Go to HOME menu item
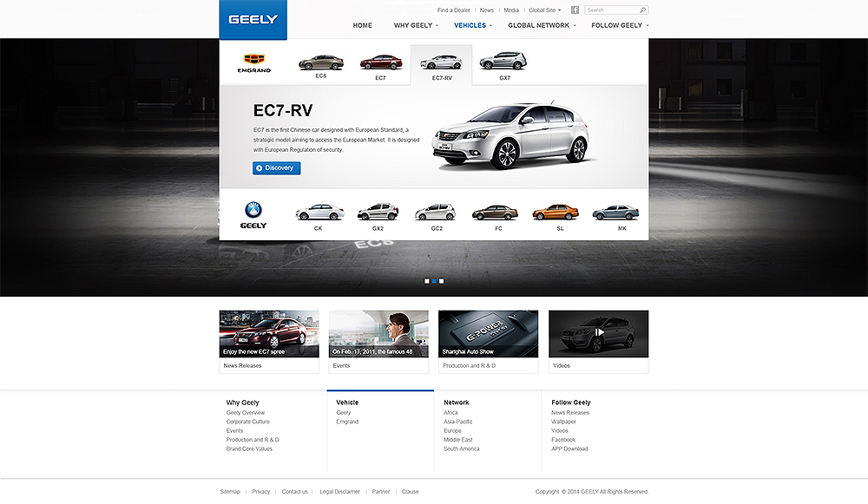The image size is (868, 504). [x=363, y=25]
